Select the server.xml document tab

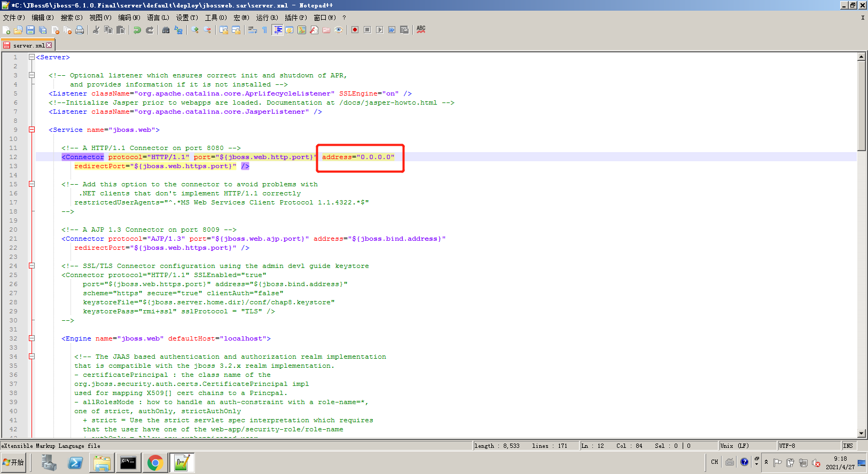tap(28, 45)
